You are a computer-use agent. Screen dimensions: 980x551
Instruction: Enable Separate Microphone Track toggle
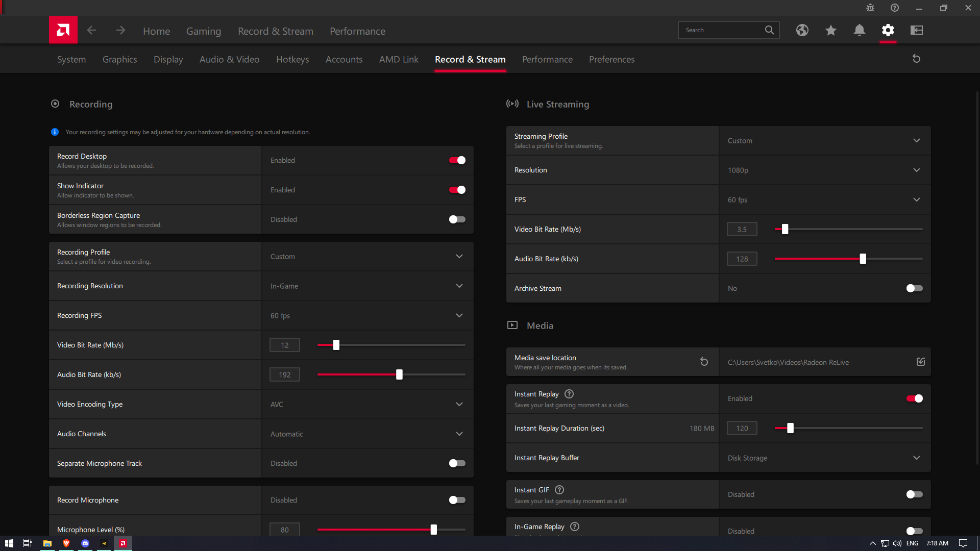point(457,463)
